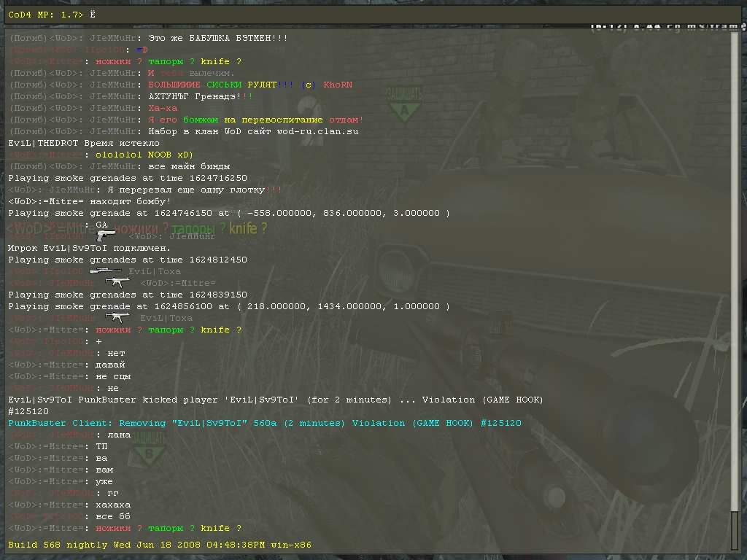Click the colored 'БОЛЬШИИИЕ СИСЬКИ РУЛЯТ!!!' message

point(220,85)
